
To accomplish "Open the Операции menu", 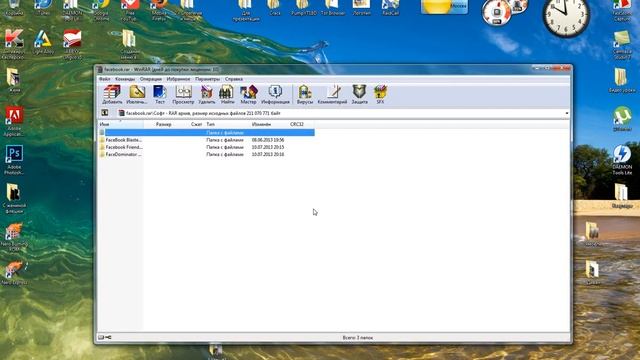I will tap(151, 79).
